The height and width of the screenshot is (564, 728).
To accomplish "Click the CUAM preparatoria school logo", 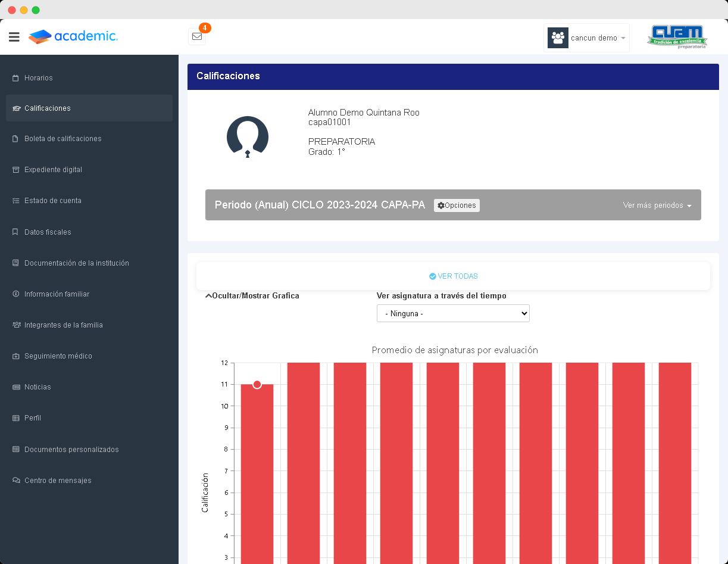I will pyautogui.click(x=677, y=37).
